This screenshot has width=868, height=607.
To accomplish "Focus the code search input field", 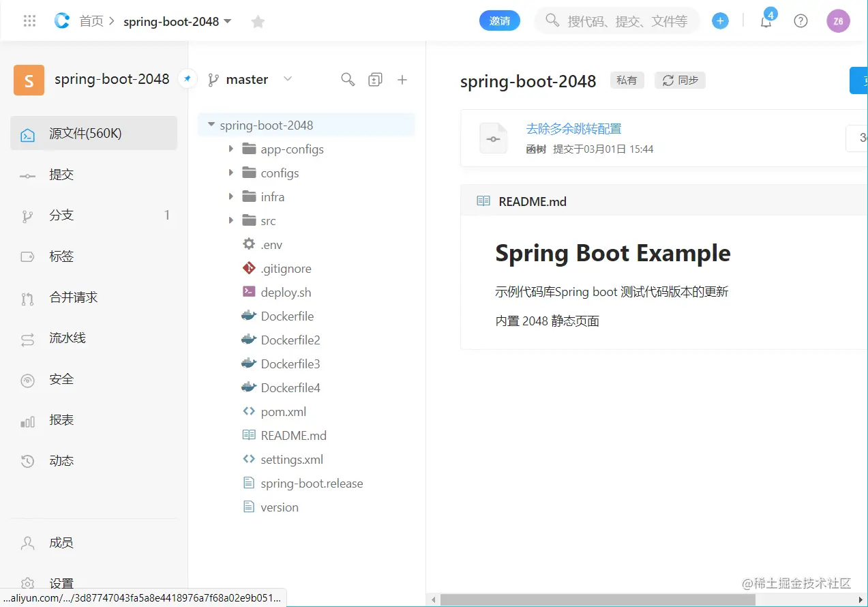I will pyautogui.click(x=617, y=21).
